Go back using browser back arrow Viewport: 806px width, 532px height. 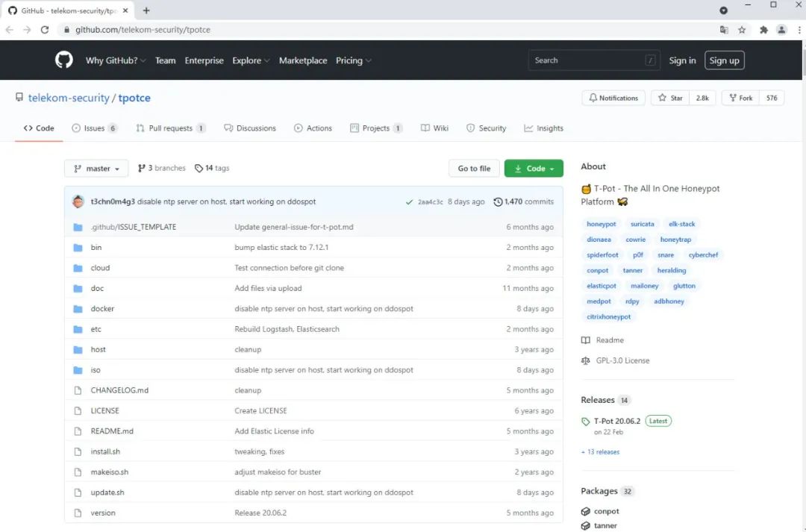pyautogui.click(x=9, y=30)
